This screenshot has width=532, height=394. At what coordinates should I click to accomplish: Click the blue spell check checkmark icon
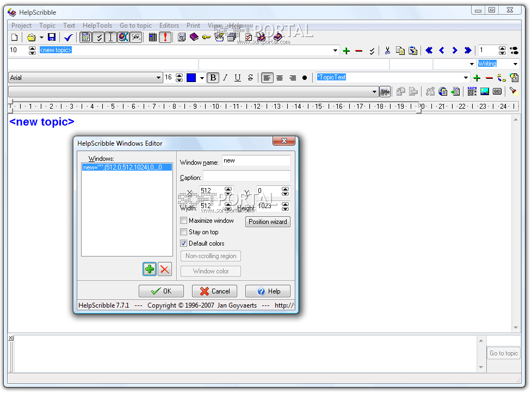[x=68, y=37]
